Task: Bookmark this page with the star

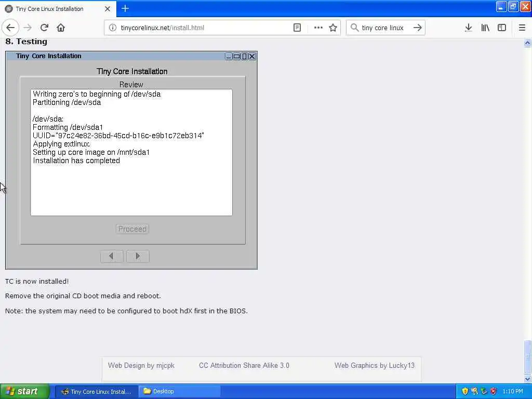Action: 333,28
